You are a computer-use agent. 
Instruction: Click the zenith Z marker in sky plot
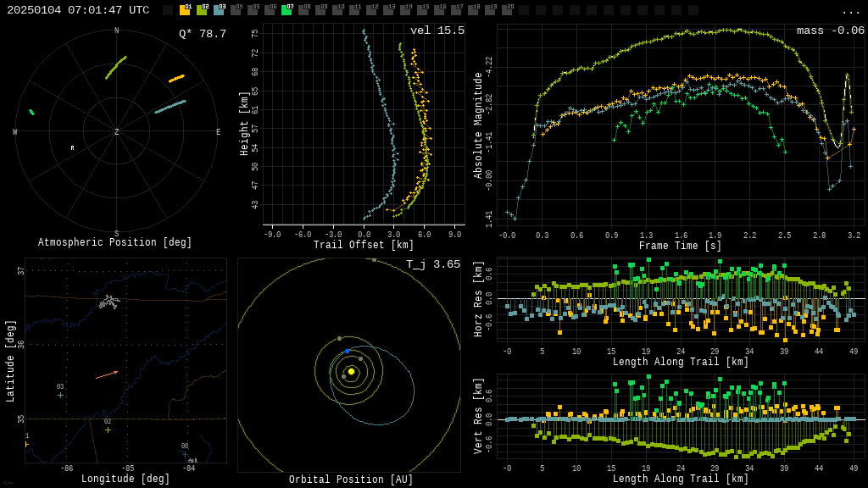pos(117,132)
